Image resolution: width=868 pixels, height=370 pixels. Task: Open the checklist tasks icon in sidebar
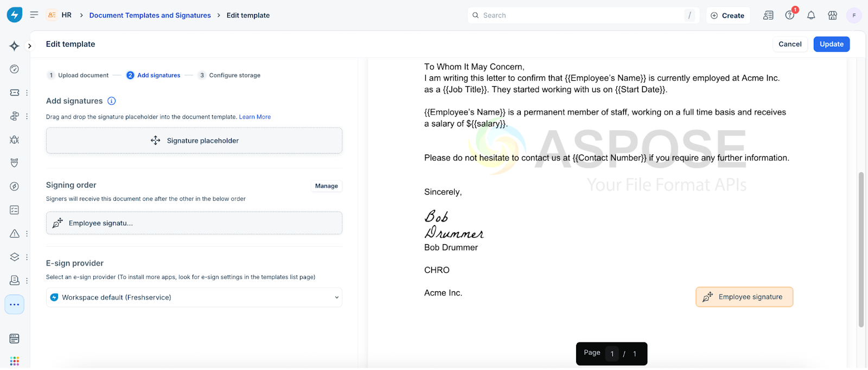tap(15, 210)
